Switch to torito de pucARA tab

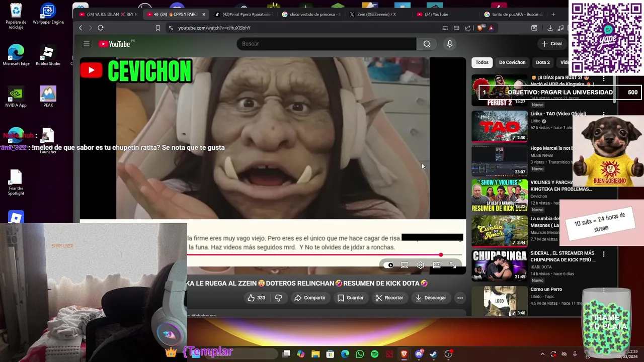click(x=513, y=14)
